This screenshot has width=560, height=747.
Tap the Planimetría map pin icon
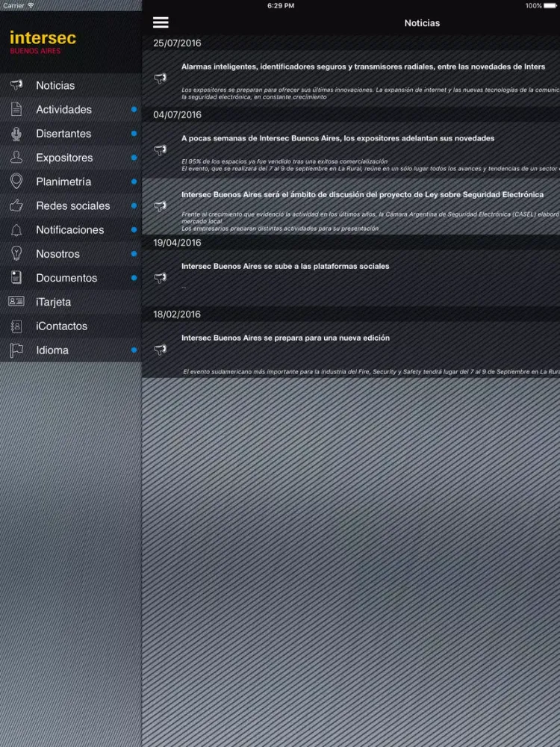tap(16, 182)
